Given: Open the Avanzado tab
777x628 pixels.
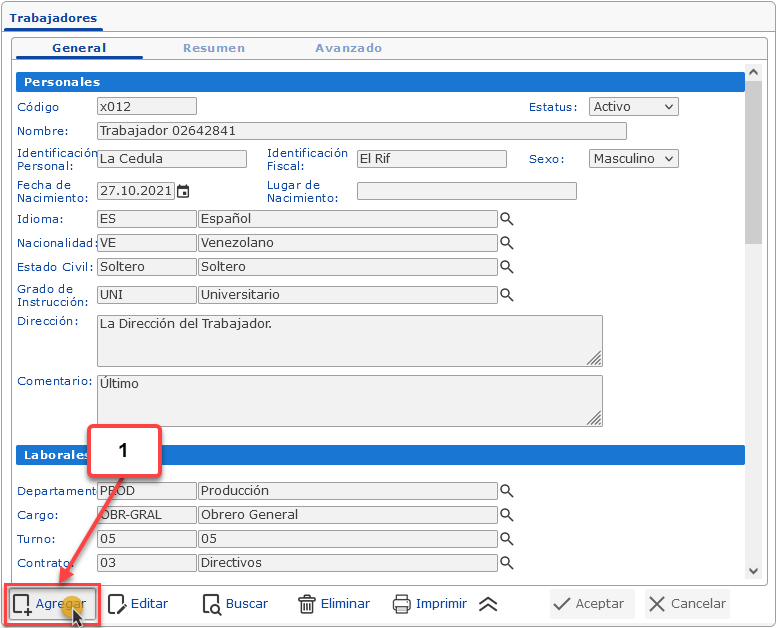Looking at the screenshot, I should point(348,48).
